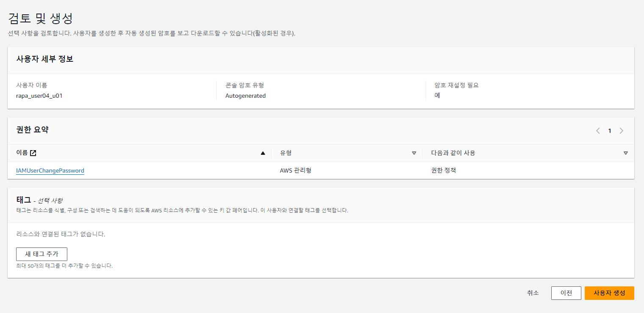
Task: Open the IAMUserChangePassword policy link
Action: [x=50, y=171]
